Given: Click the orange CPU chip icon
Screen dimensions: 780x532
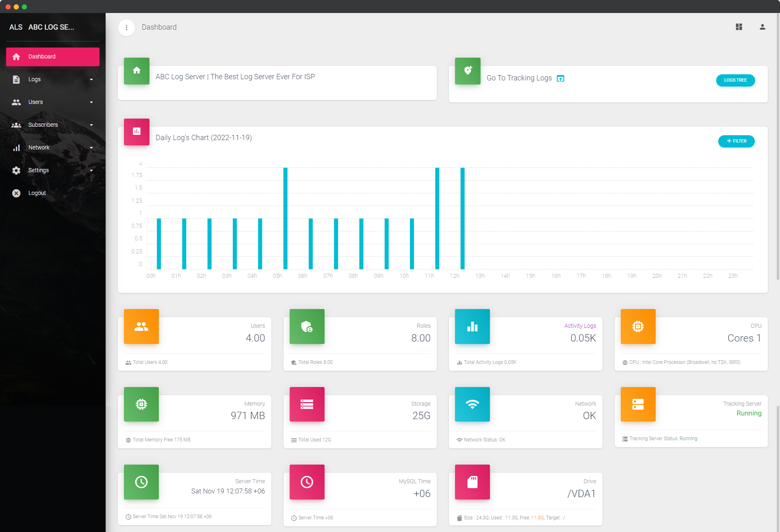Looking at the screenshot, I should pyautogui.click(x=638, y=327).
